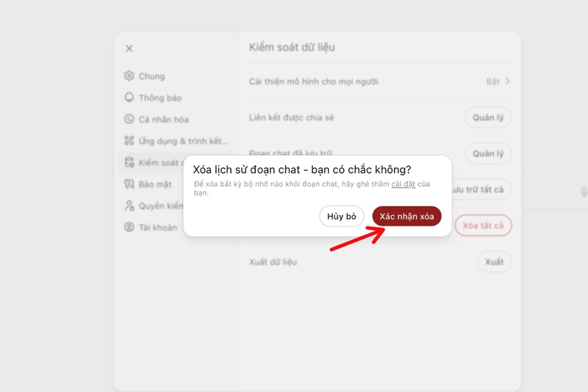Click the Quyền kiểm person icon

pos(129,206)
